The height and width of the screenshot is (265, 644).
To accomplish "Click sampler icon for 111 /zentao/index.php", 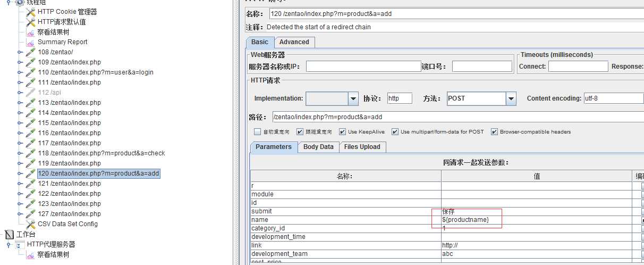I will click(31, 82).
